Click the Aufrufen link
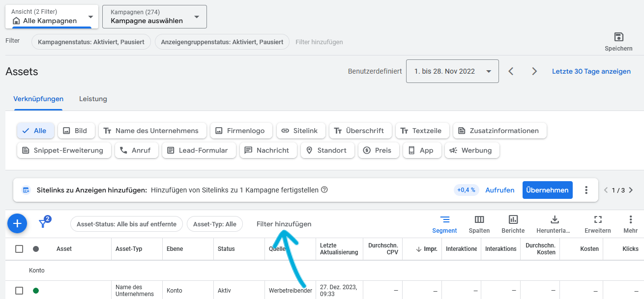This screenshot has height=299, width=644. (x=500, y=190)
